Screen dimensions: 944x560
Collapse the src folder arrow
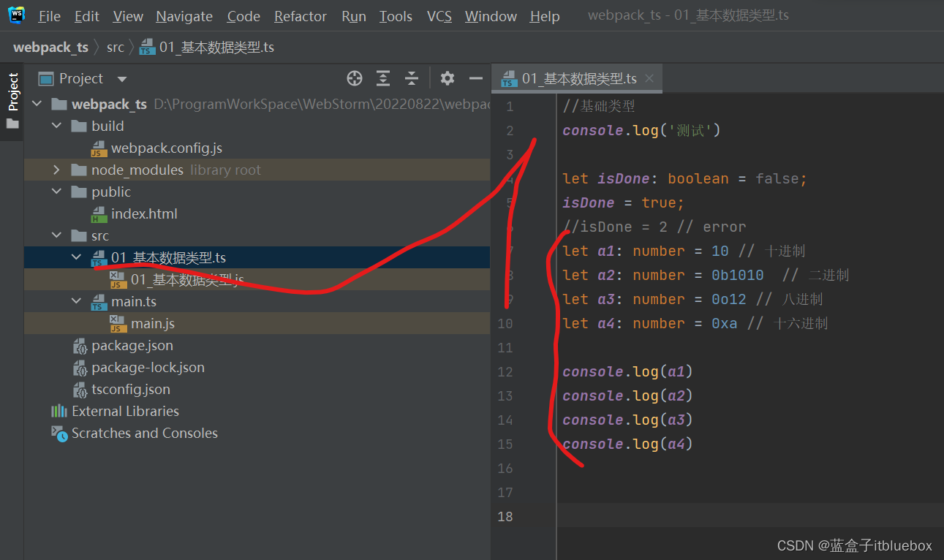(x=57, y=236)
